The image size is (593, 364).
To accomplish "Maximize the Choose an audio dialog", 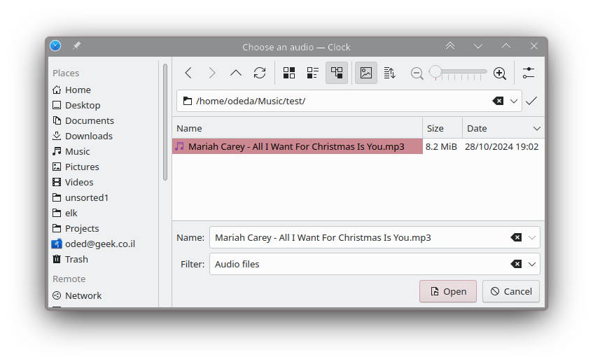I will coord(506,46).
